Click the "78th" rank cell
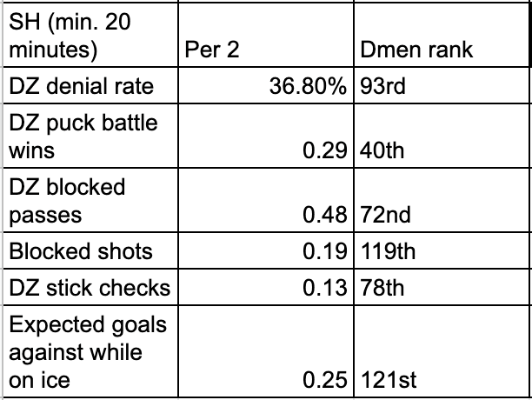Screen dimensions: 532x400 440,288
